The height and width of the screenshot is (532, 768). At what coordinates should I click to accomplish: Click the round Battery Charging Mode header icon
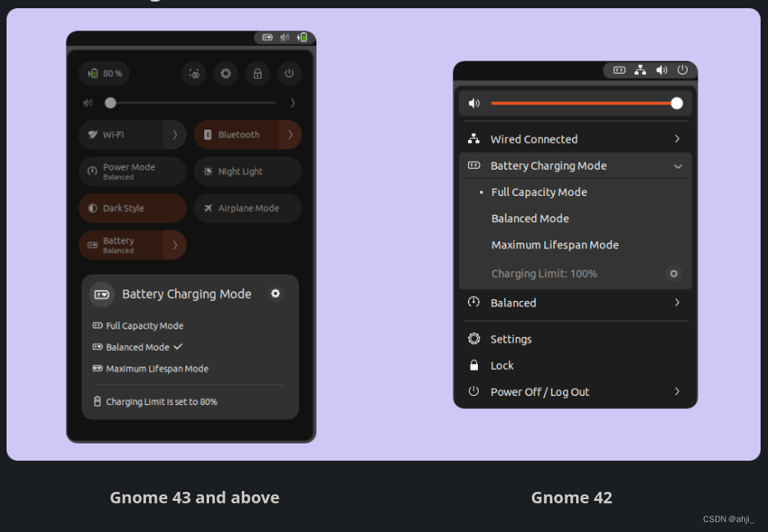click(102, 294)
